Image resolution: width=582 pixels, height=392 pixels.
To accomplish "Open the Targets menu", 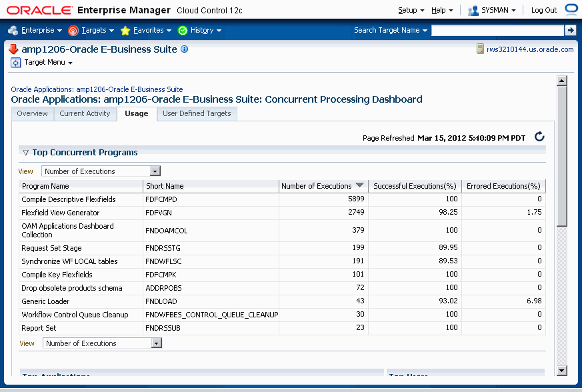I will click(x=97, y=31).
